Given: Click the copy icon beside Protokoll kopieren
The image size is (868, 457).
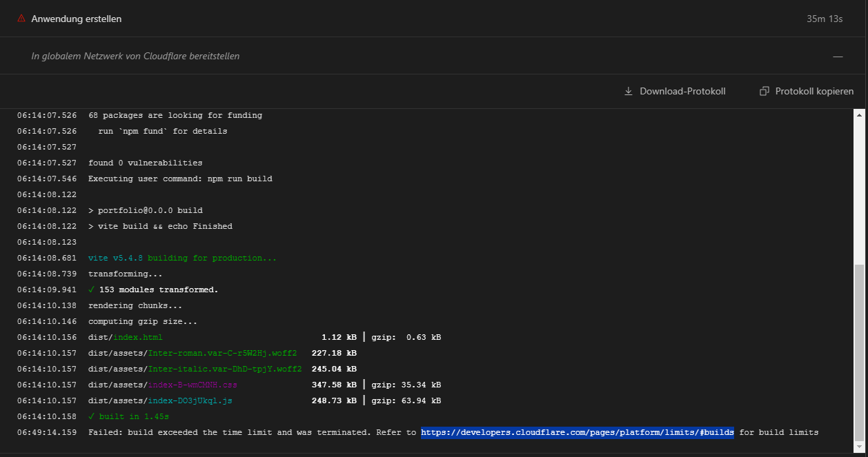Looking at the screenshot, I should (764, 90).
